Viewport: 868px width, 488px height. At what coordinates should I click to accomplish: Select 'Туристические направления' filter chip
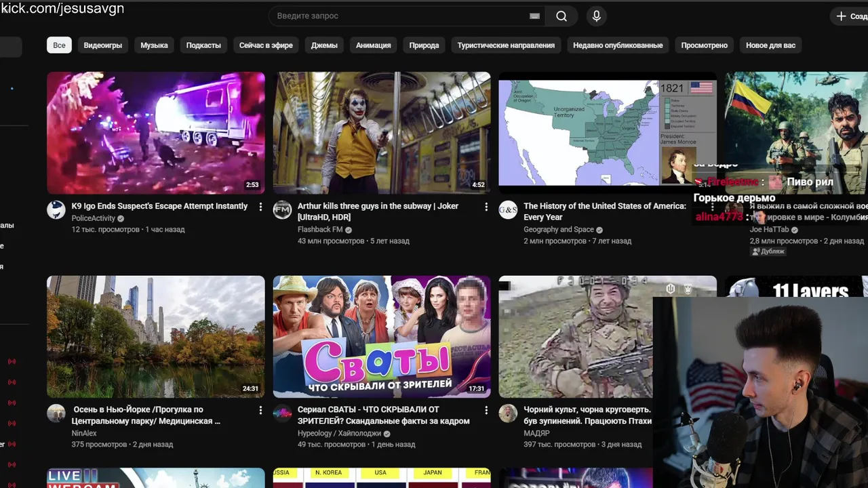506,45
